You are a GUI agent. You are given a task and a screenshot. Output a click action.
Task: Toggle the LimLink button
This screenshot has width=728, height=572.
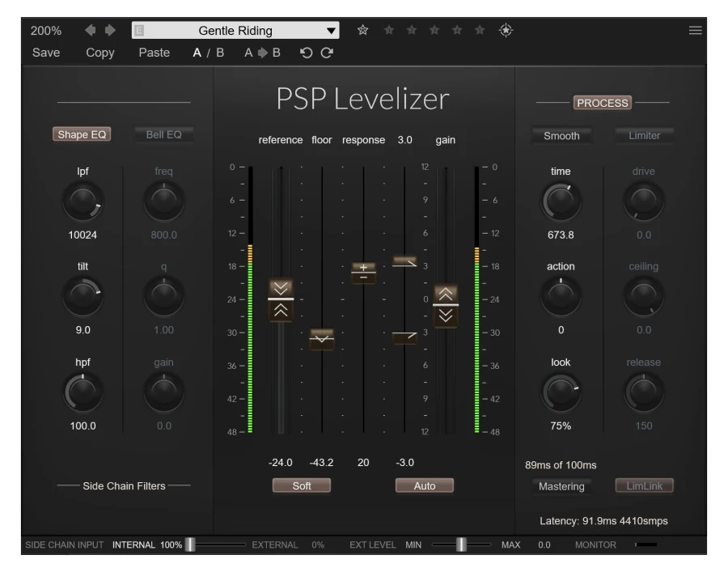(645, 485)
